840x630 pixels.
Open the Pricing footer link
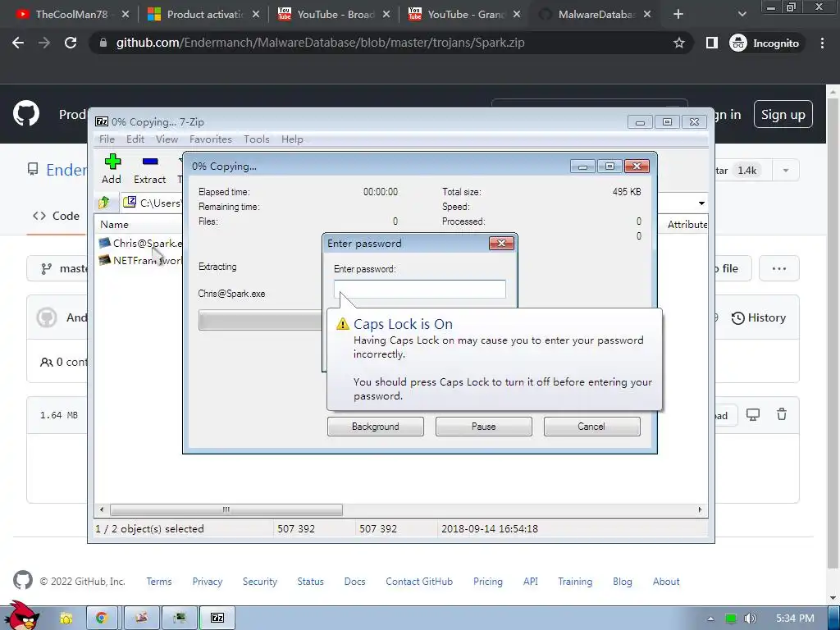(x=488, y=582)
